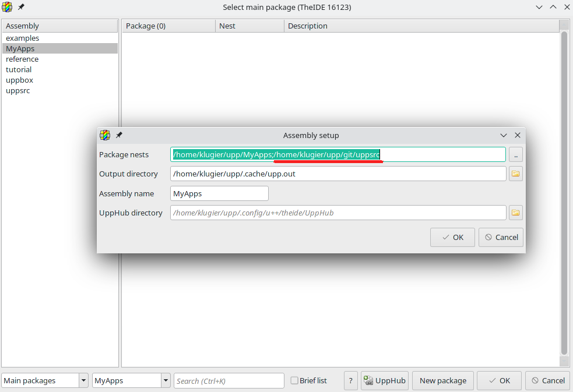Collapse Assembly setup dialog with chevron
This screenshot has height=392, width=573.
(504, 135)
